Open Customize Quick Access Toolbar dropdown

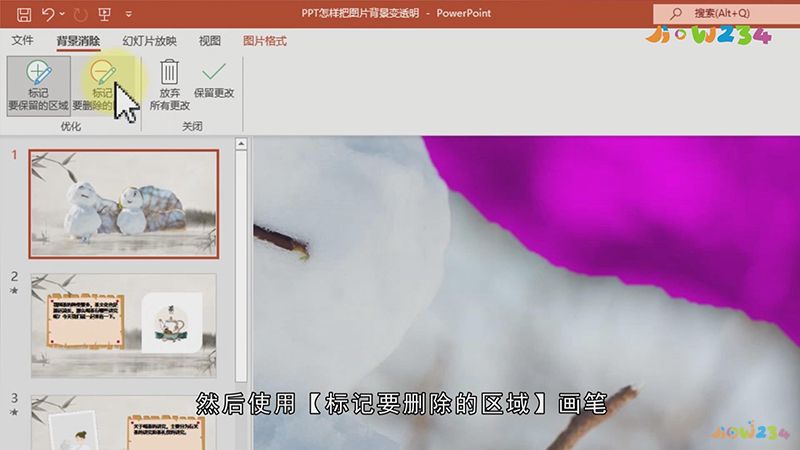[x=129, y=14]
